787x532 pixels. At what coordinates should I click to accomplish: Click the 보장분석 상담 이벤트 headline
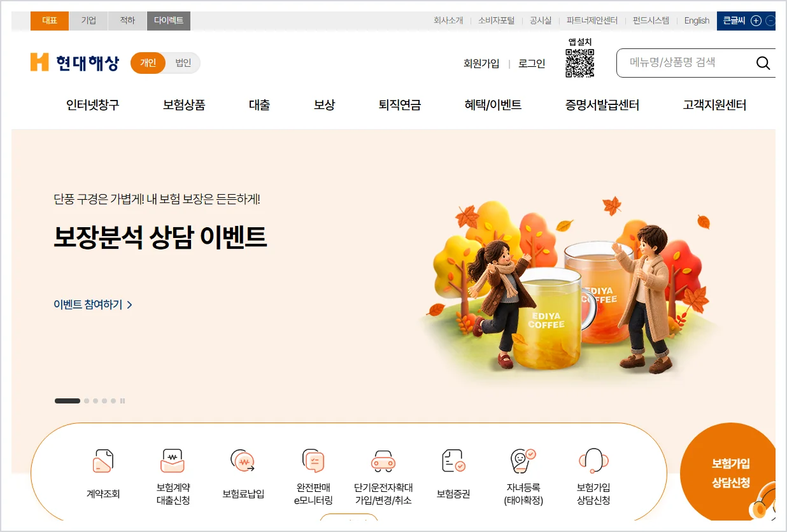tap(160, 237)
